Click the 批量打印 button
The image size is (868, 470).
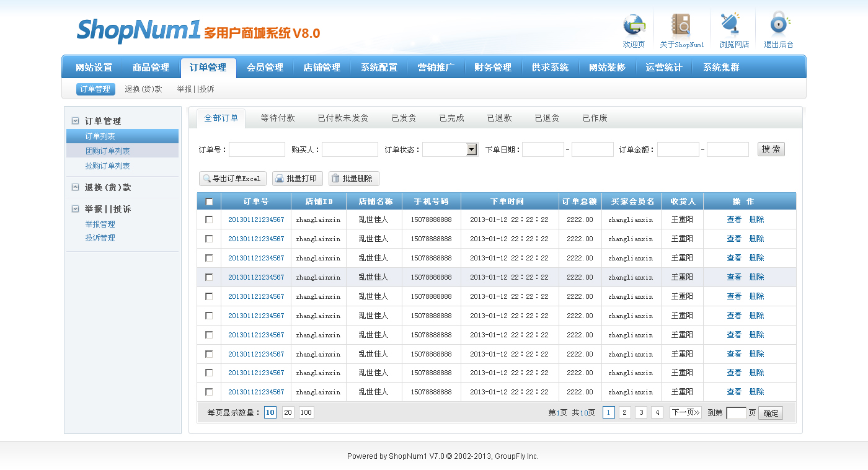pyautogui.click(x=298, y=179)
